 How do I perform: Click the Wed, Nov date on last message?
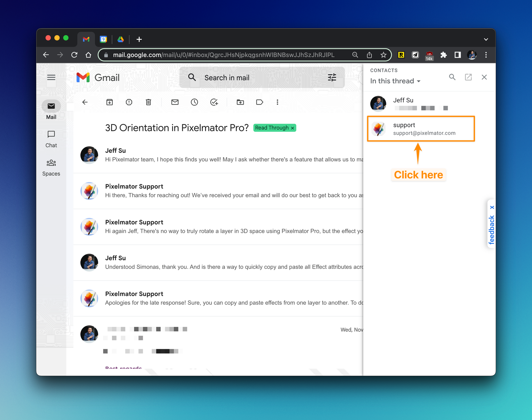pos(352,330)
